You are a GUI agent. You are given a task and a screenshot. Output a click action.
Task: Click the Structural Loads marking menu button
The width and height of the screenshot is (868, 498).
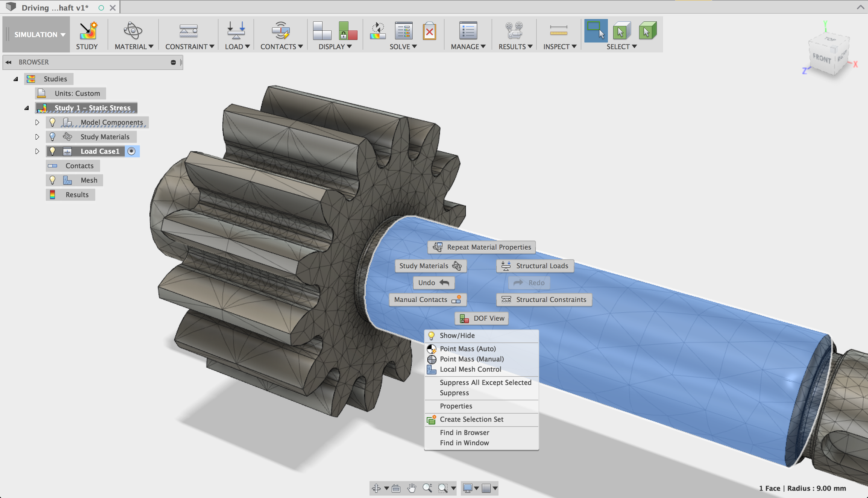click(x=535, y=266)
